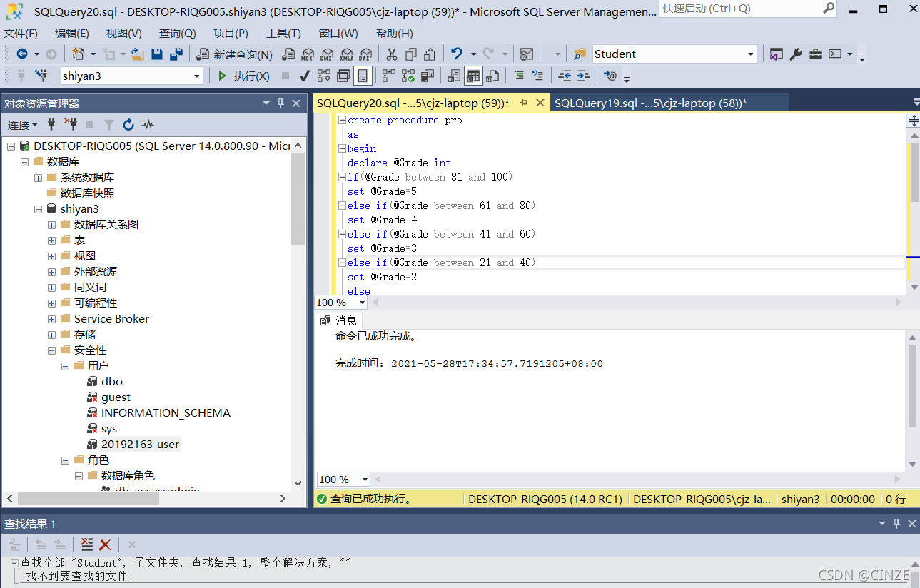Click the 快速启动 quick launch search box
The height and width of the screenshot is (588, 920).
[747, 9]
